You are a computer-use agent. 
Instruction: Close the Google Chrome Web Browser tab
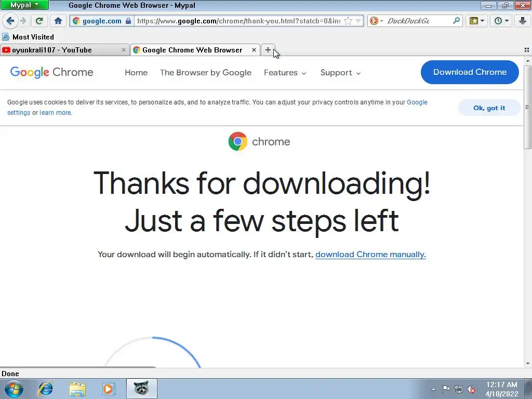[254, 50]
